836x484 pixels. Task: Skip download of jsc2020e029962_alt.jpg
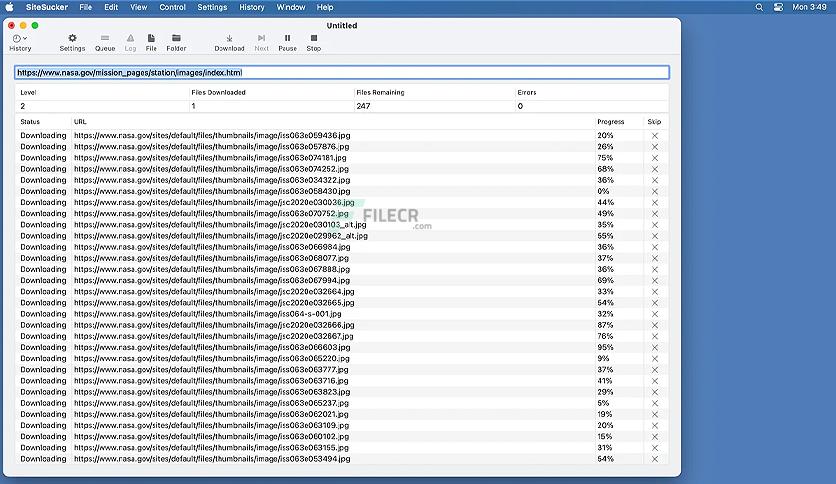coord(655,236)
